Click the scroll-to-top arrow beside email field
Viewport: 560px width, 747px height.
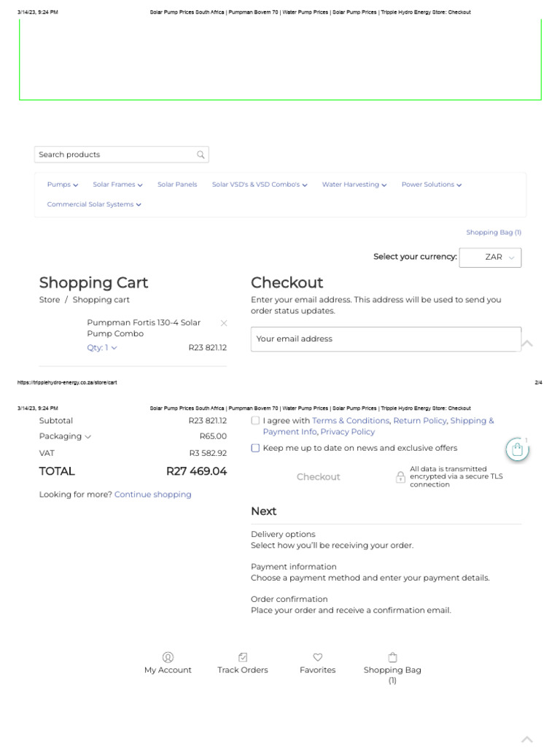click(527, 344)
